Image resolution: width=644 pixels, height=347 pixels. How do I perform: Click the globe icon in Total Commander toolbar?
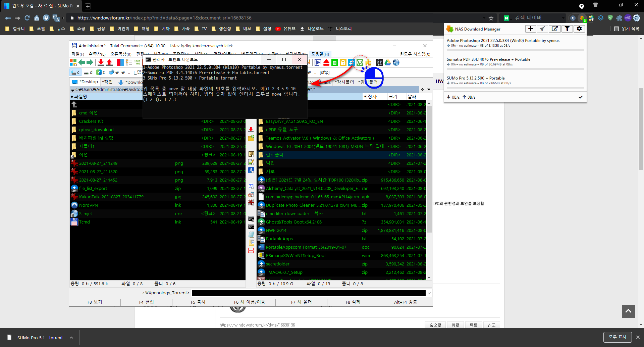click(396, 62)
